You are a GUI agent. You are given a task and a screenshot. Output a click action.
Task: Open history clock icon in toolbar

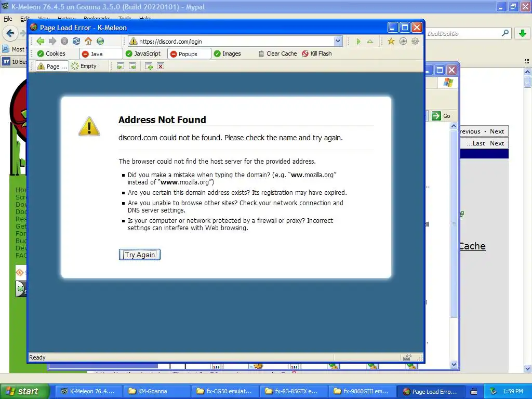click(403, 41)
